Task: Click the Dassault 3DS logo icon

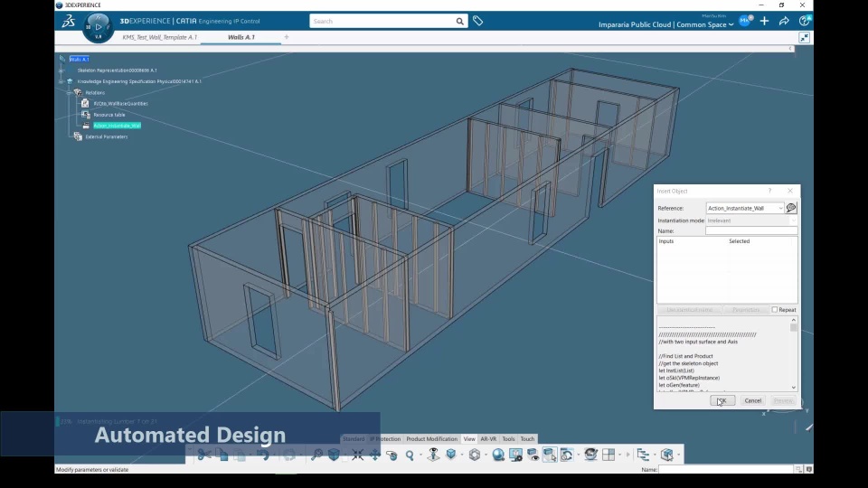Action: [68, 21]
